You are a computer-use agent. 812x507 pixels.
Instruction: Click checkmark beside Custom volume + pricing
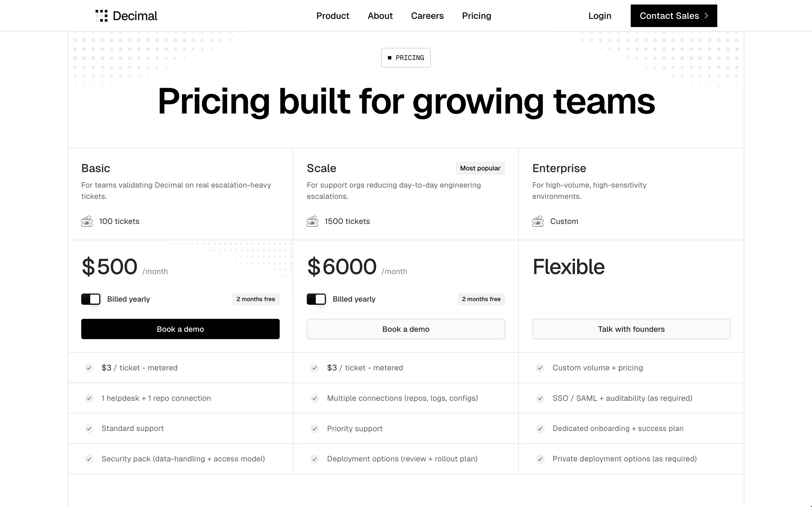540,368
